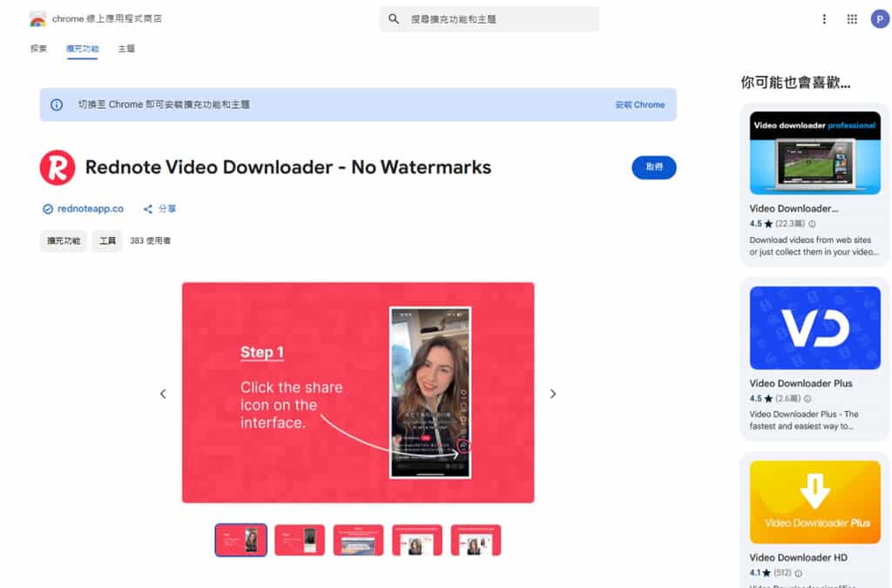Show previous screenshot with left arrow
892x588 pixels.
coord(163,394)
